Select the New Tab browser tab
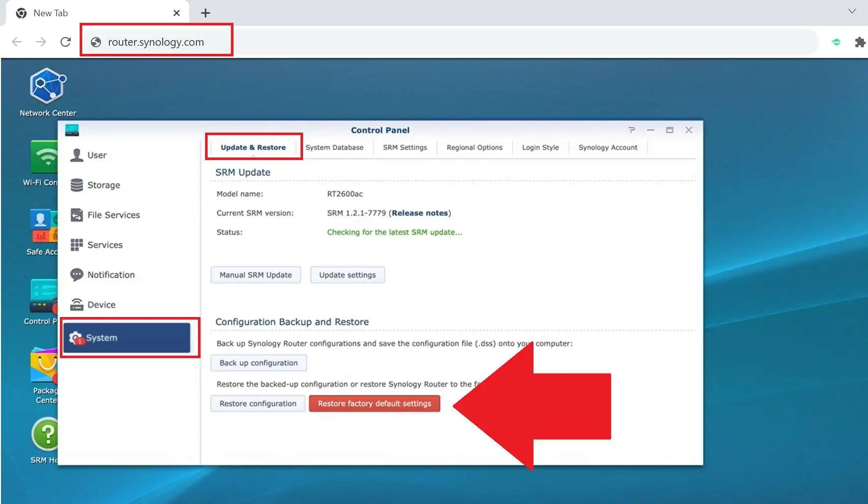This screenshot has width=868, height=504. click(97, 13)
